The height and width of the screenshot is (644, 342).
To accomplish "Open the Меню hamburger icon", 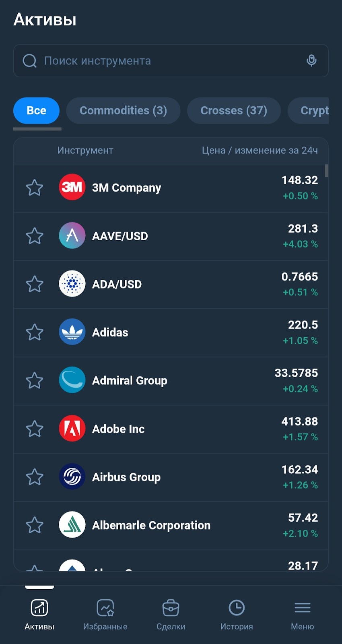I will [x=303, y=608].
